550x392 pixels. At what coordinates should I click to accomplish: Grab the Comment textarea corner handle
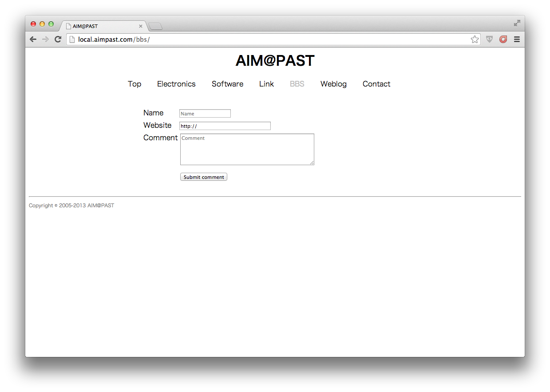point(312,163)
